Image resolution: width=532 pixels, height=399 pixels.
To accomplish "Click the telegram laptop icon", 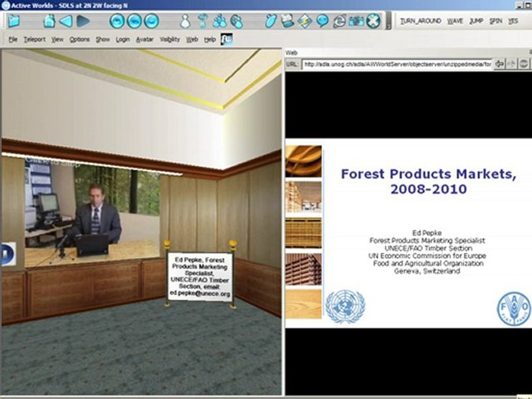I will click(288, 21).
